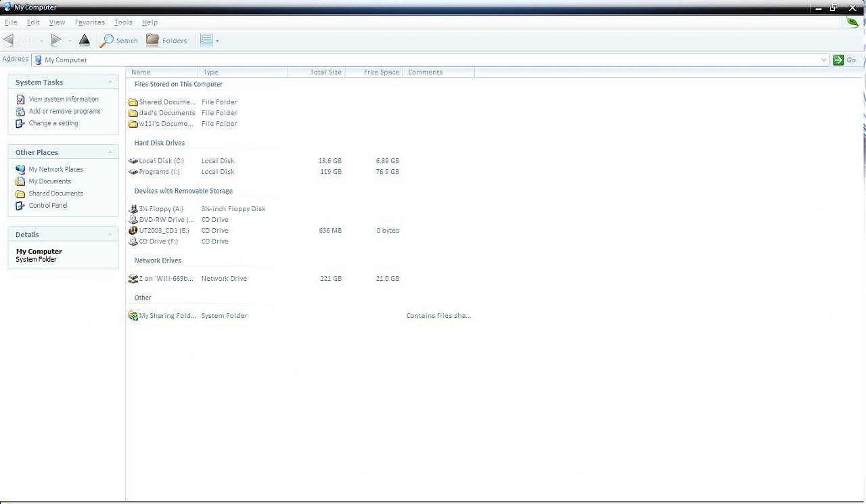
Task: Open Back history dropdown arrow
Action: (x=41, y=41)
